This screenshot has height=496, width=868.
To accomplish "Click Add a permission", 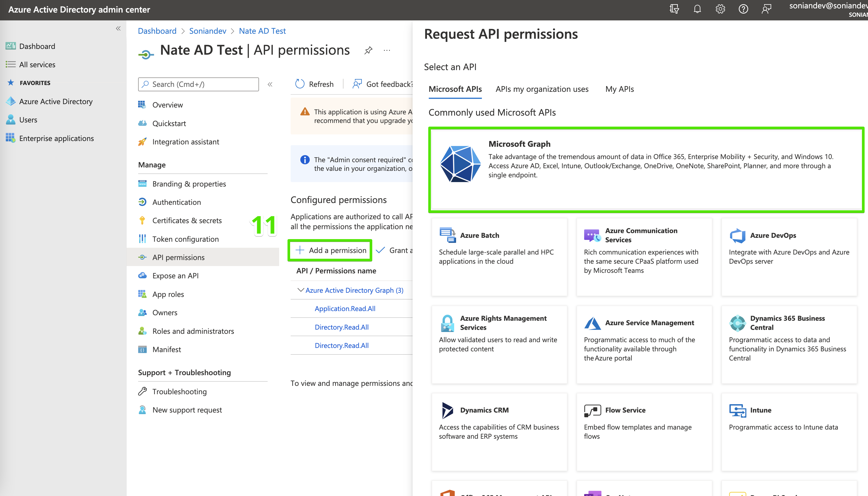I will pos(330,250).
